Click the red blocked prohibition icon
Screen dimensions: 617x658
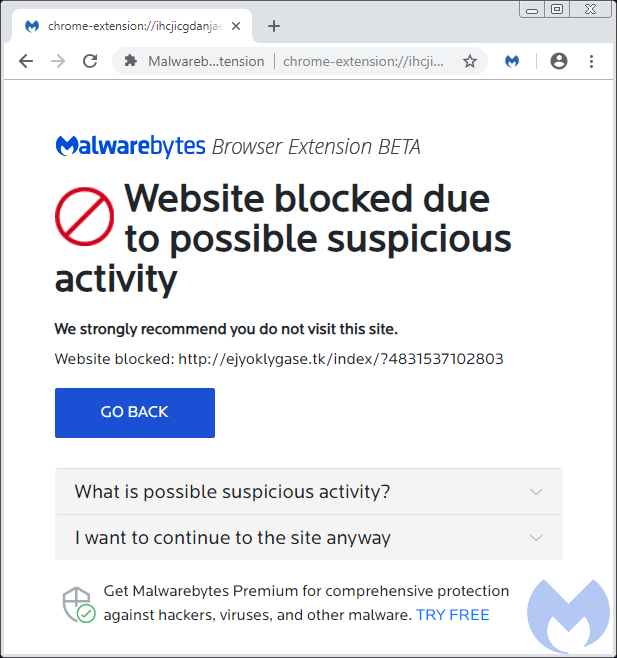pos(84,217)
